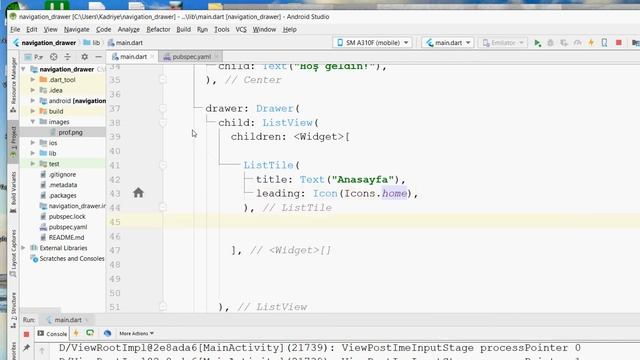Open the Build menu
Image resolution: width=640 pixels, height=360 pixels.
183,29
